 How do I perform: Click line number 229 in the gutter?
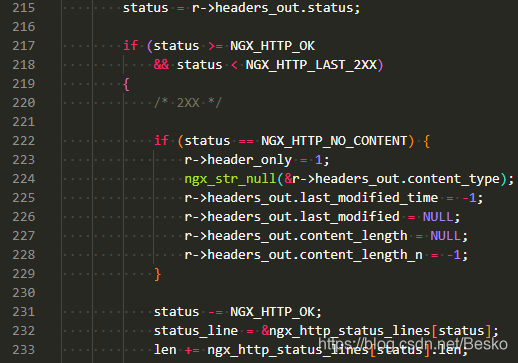pos(23,274)
